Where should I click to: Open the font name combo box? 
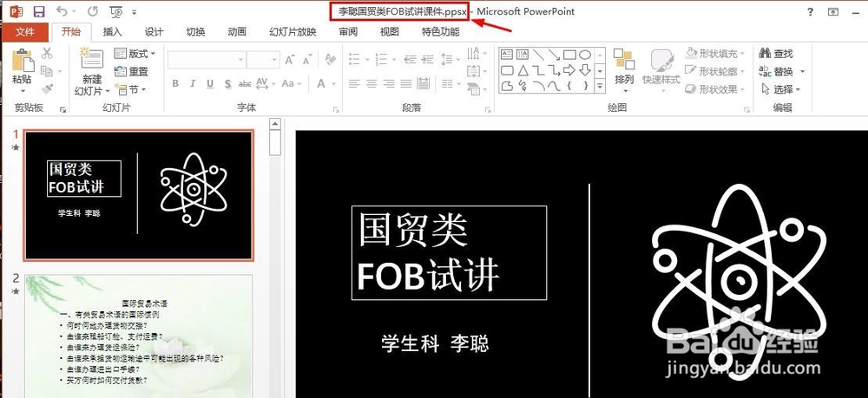point(207,60)
